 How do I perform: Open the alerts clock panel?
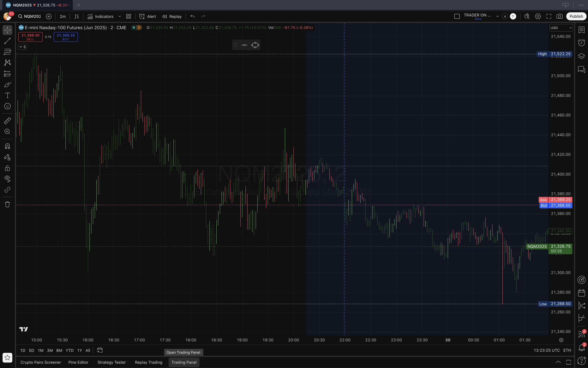(x=581, y=43)
